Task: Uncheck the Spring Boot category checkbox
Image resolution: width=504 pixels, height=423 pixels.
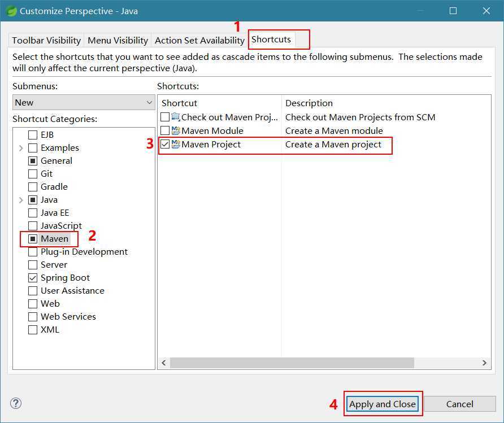Action: pyautogui.click(x=33, y=277)
